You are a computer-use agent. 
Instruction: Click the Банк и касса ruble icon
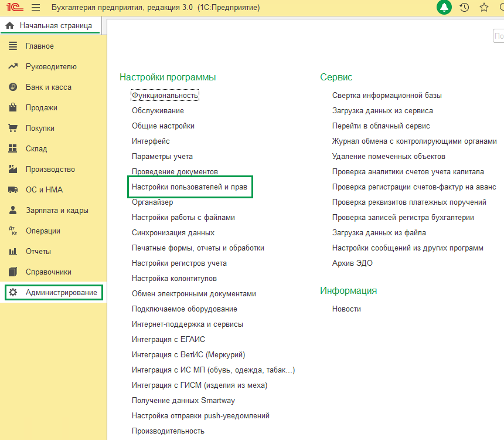(x=13, y=87)
